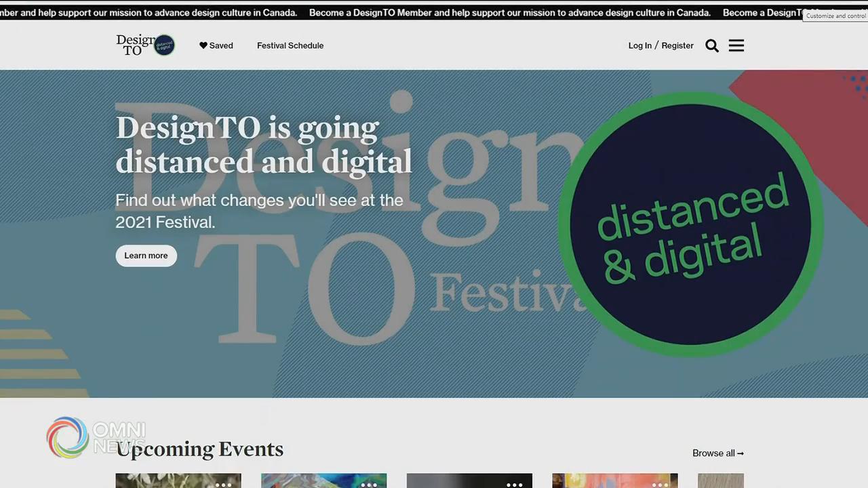Open three-dot options on second event card
This screenshot has width=868, height=488.
click(x=369, y=484)
